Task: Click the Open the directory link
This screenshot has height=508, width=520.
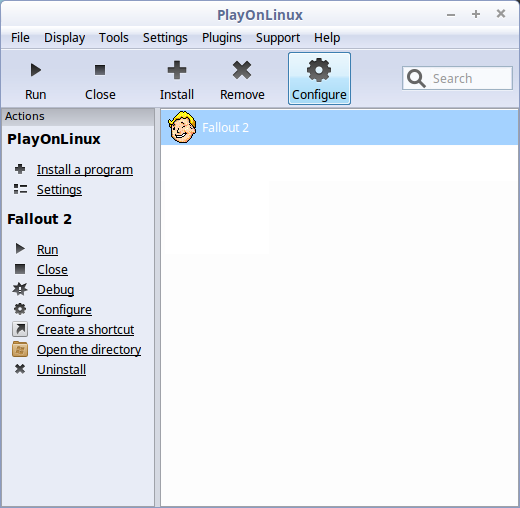Action: [x=89, y=350]
